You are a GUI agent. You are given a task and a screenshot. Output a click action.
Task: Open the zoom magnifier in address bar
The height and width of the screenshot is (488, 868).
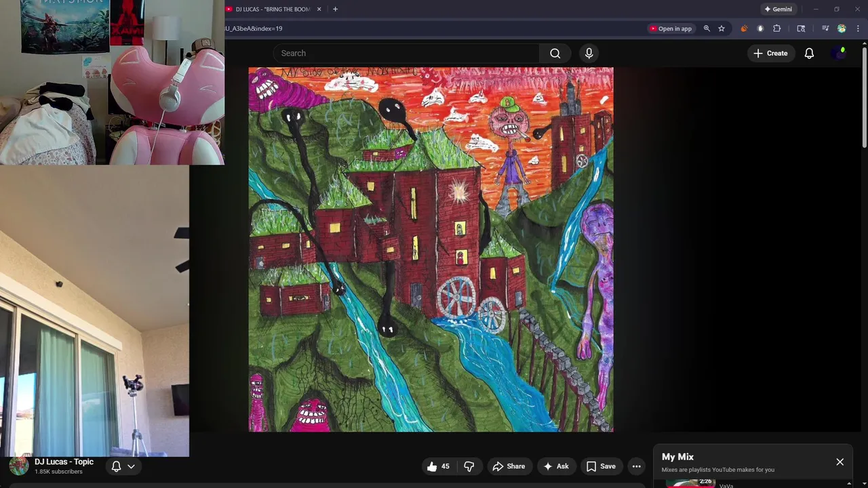coord(707,28)
